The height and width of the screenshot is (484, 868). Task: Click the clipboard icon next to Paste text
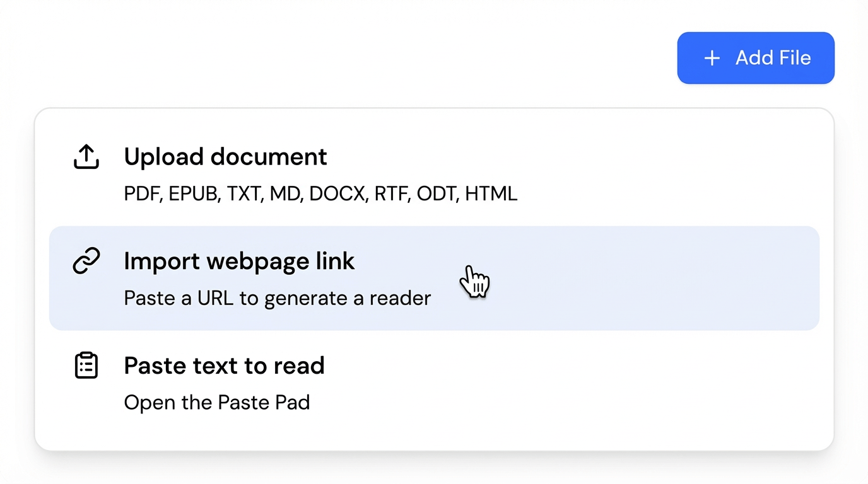tap(86, 366)
